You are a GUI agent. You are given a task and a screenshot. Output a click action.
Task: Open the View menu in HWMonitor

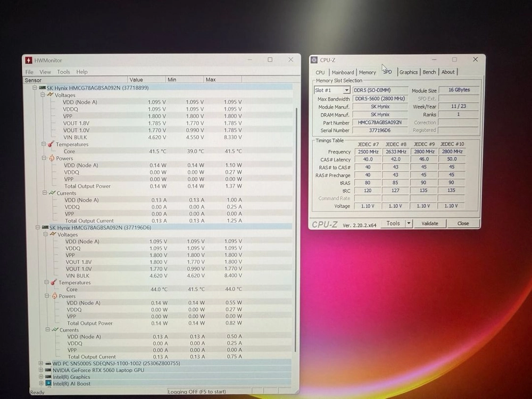45,72
